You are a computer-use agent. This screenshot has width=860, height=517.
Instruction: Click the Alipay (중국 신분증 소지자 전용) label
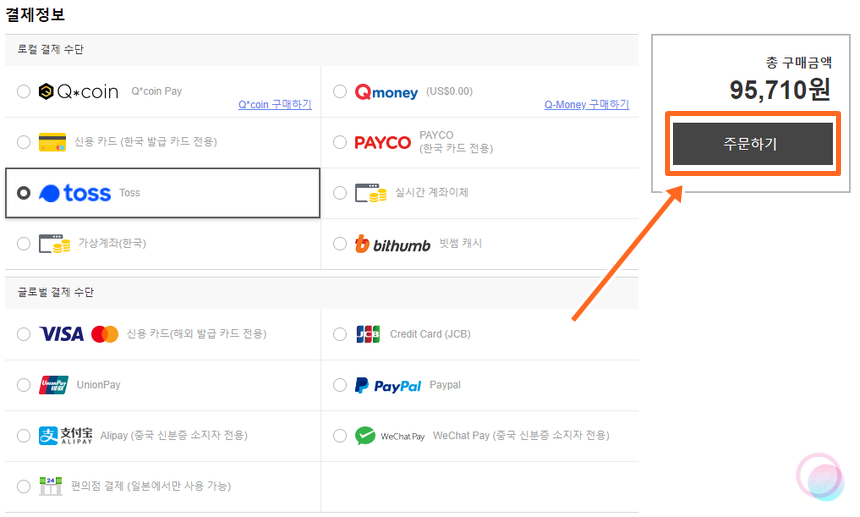[174, 436]
